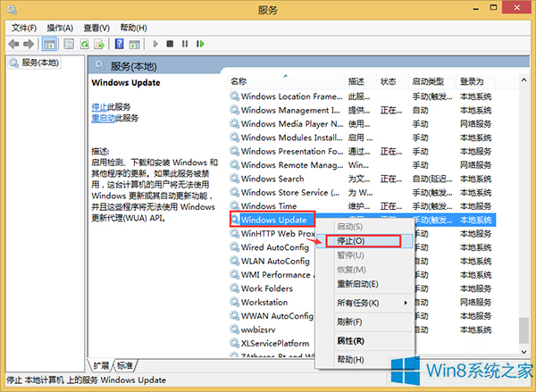Select the Wired AutoConfig service
Image resolution: width=536 pixels, height=392 pixels.
click(x=275, y=247)
